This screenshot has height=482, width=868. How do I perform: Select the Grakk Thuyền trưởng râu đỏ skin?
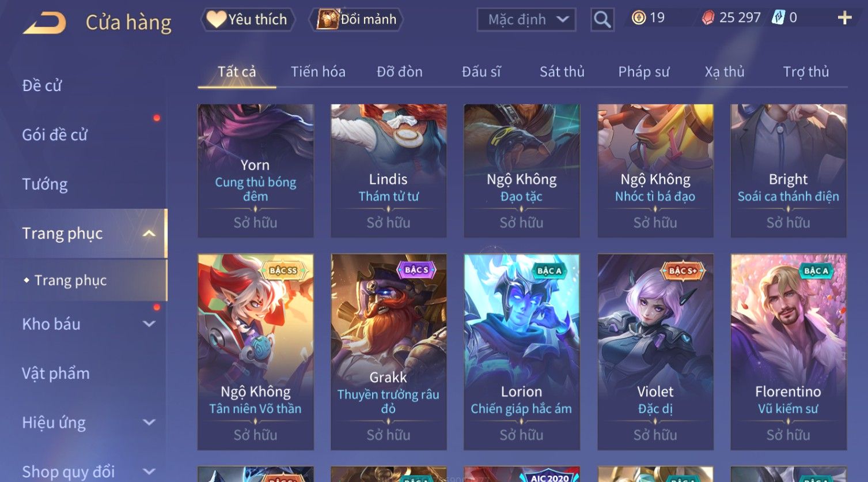pyautogui.click(x=389, y=352)
